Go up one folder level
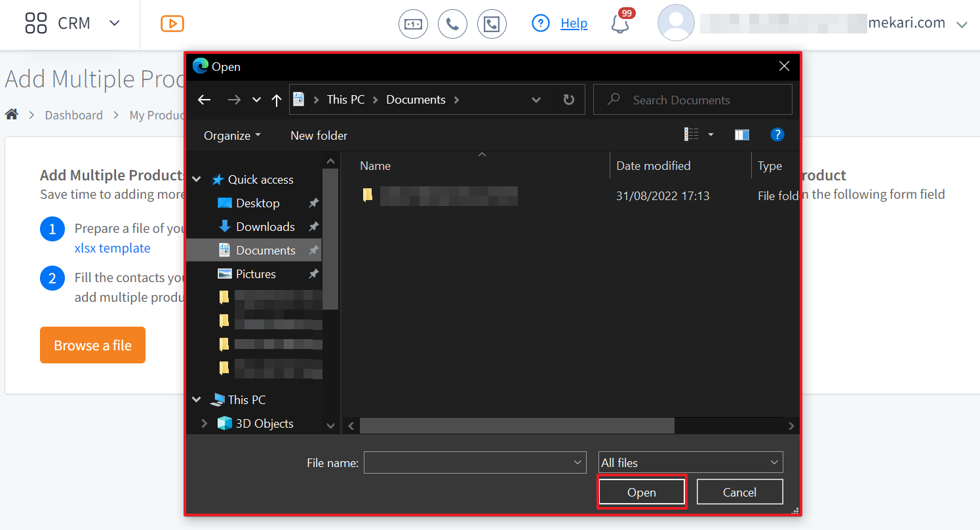This screenshot has width=980, height=530. click(x=277, y=100)
